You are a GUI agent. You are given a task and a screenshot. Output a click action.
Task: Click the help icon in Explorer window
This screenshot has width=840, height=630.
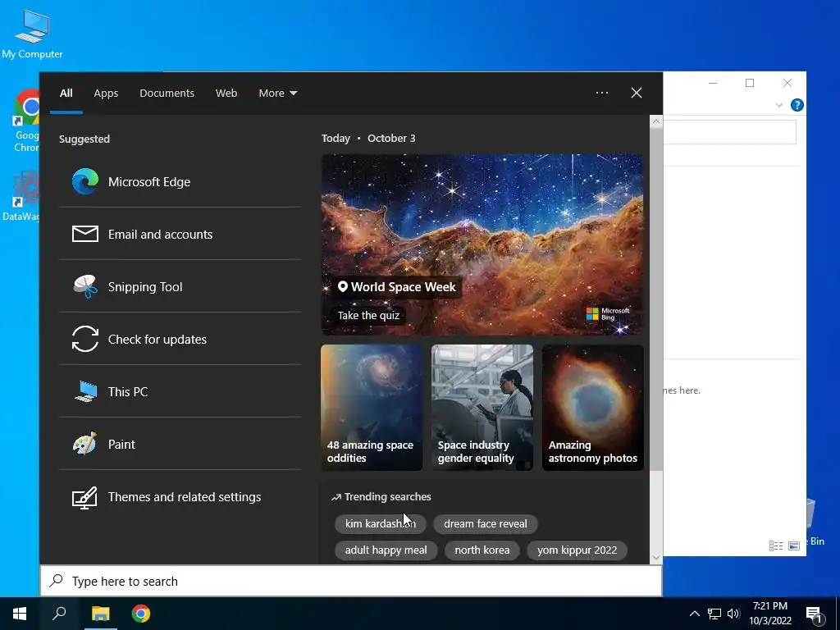[x=797, y=105]
